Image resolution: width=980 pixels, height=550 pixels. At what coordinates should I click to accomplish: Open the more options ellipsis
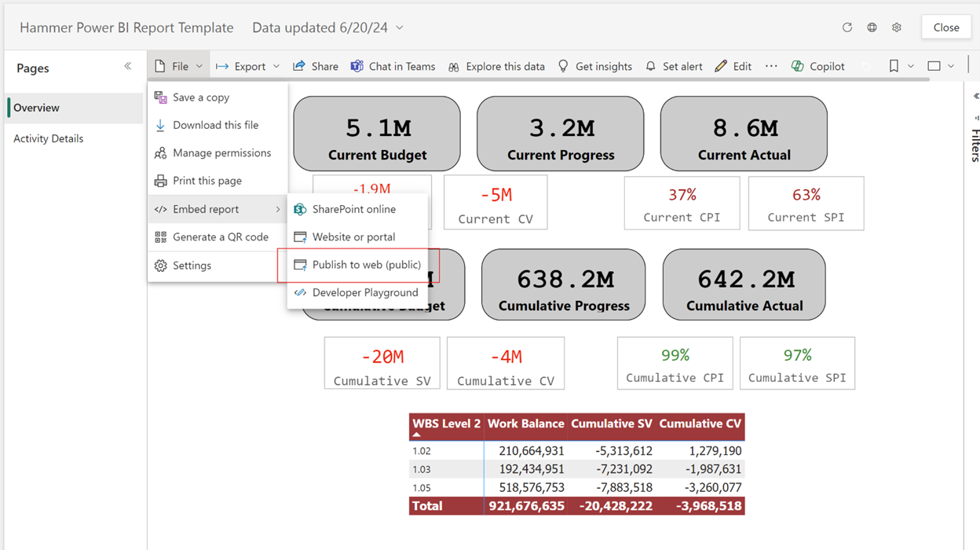pyautogui.click(x=771, y=66)
